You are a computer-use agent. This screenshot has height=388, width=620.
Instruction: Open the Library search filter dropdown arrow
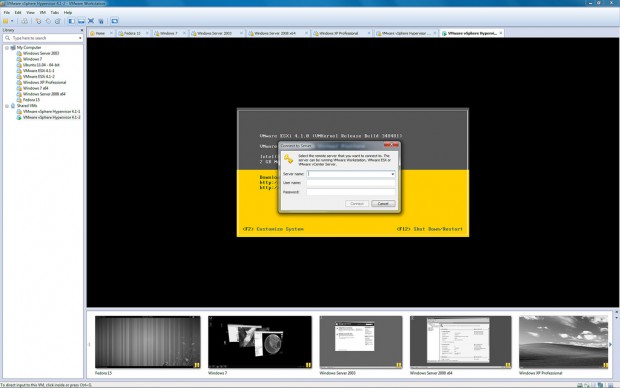[x=80, y=38]
